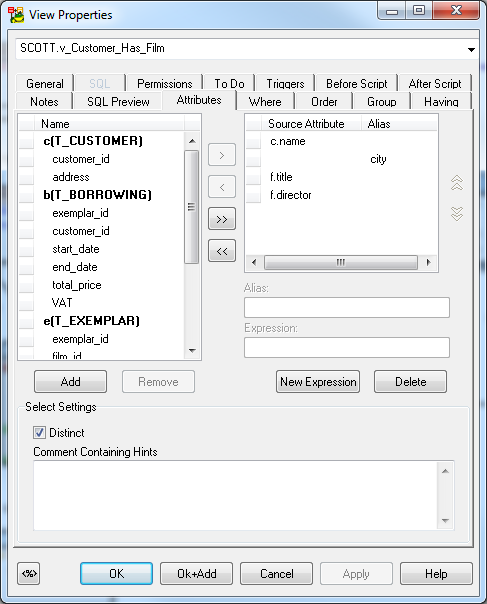Click the Name list scroll down arrow
Screen dimensions: 487x604
[192, 351]
